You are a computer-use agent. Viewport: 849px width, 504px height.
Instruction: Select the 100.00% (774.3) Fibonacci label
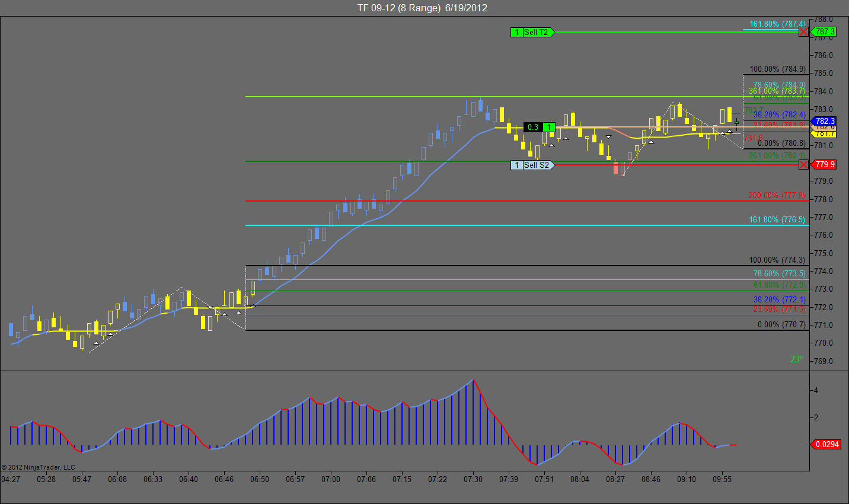click(777, 260)
